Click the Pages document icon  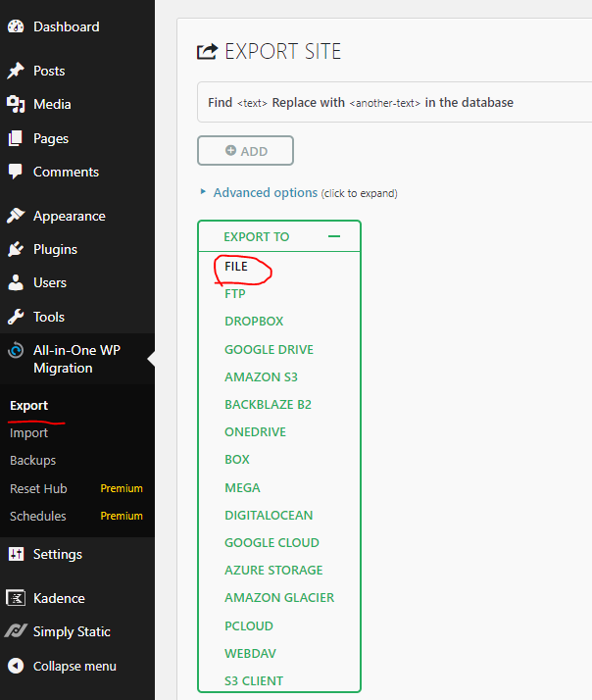[16, 138]
